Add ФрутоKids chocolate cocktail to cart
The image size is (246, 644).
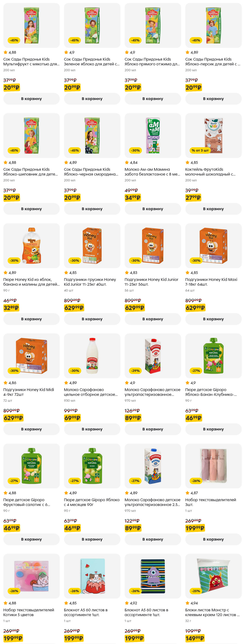[x=213, y=209]
